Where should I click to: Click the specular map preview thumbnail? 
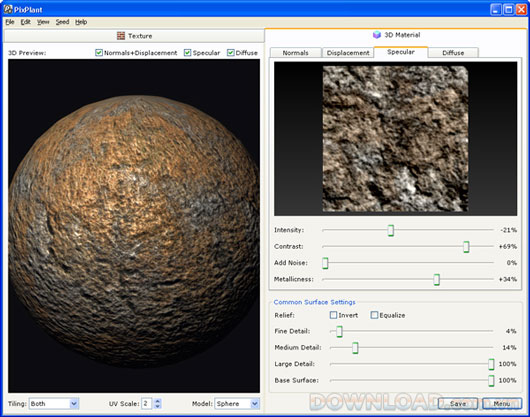click(x=395, y=139)
